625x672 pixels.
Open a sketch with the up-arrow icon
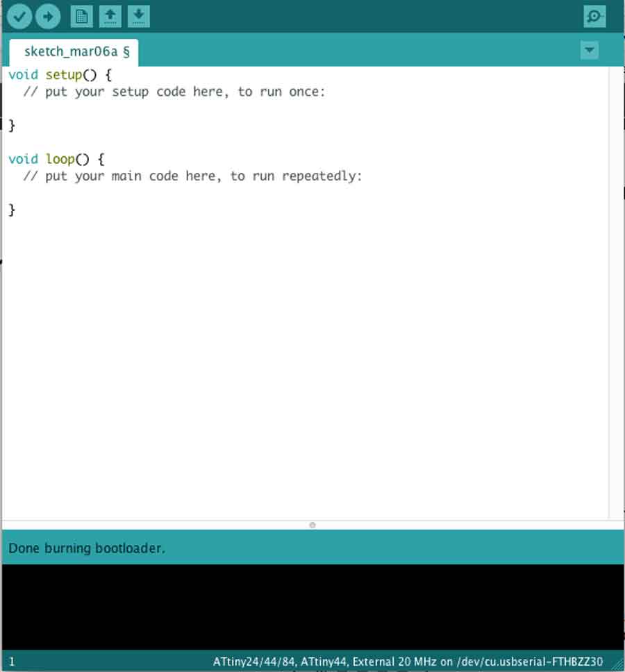(110, 17)
